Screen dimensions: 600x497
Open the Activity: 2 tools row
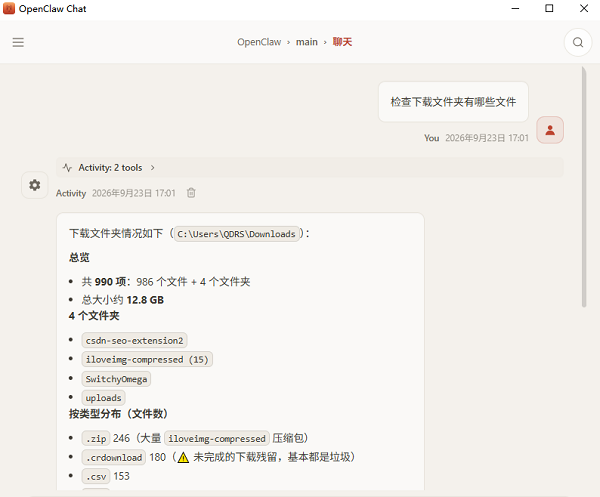(310, 168)
